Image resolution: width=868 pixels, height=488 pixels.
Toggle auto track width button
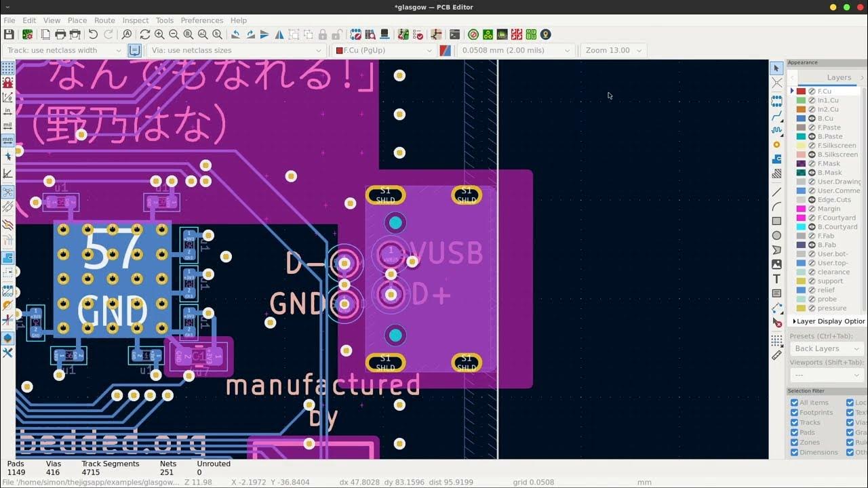[134, 50]
